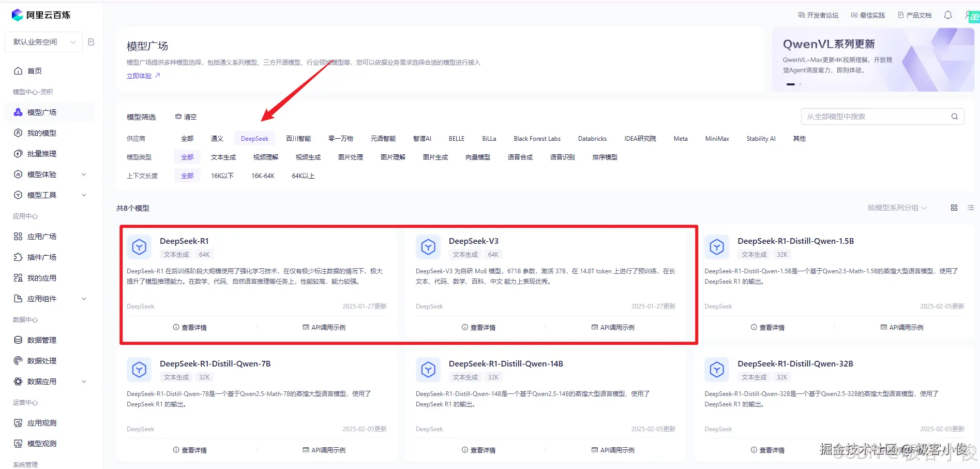Open API调用示例 for DeepSeek-V3
The image size is (980, 469).
tap(613, 327)
